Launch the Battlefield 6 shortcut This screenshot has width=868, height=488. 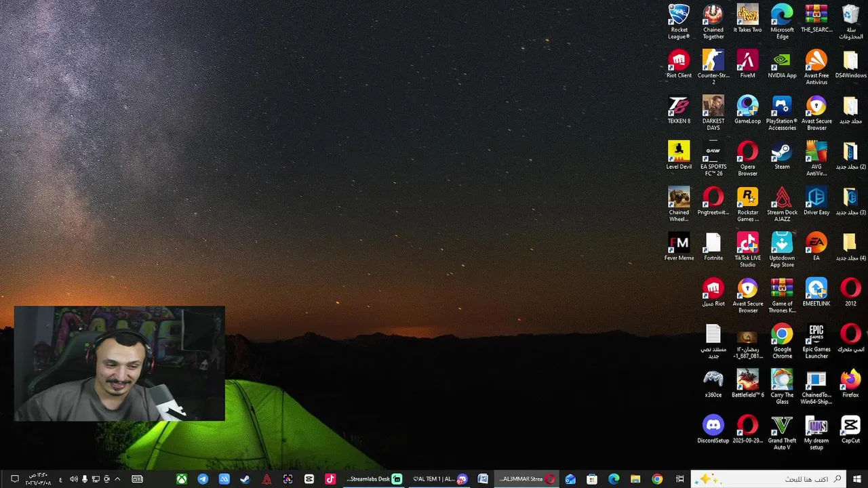[x=747, y=383]
